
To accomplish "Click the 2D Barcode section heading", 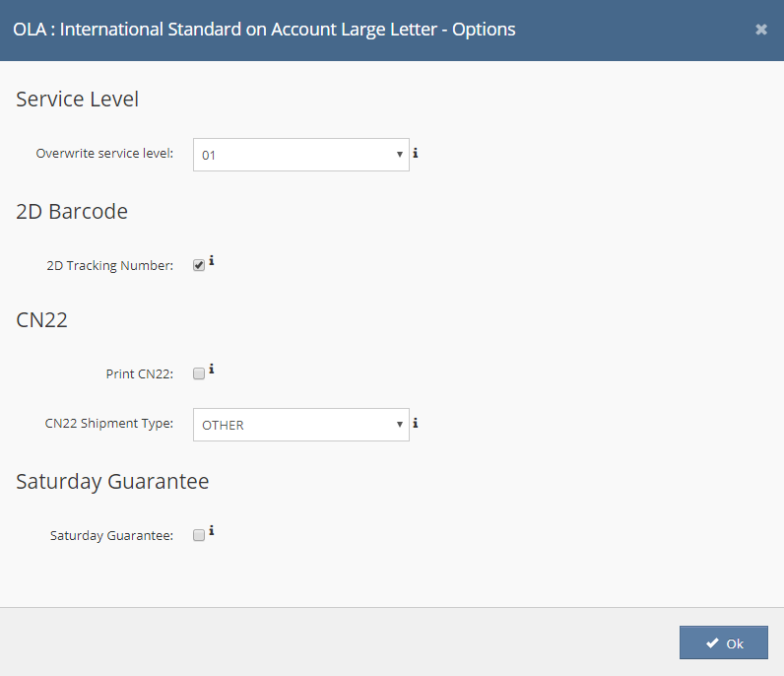I will pos(72,211).
